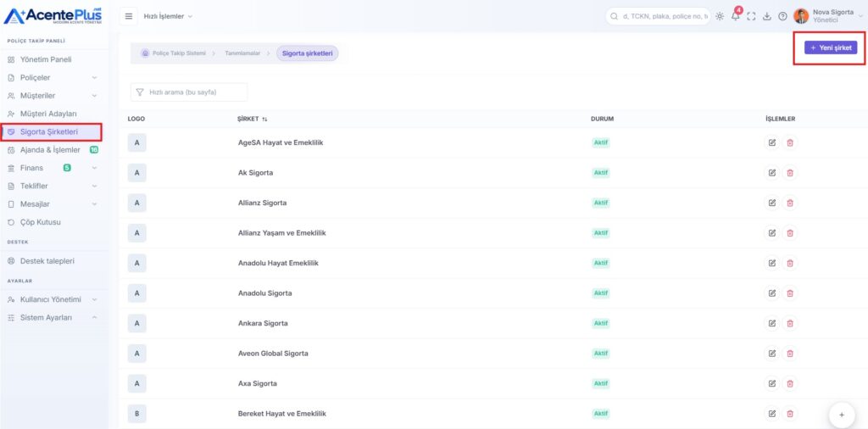Focus the Hızlı arama filter field
868x429 pixels.
[x=189, y=92]
